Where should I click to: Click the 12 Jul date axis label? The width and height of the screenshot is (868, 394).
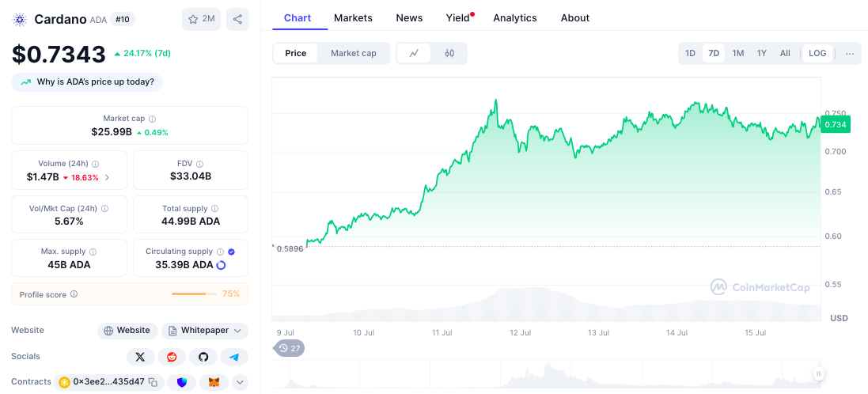coord(521,332)
